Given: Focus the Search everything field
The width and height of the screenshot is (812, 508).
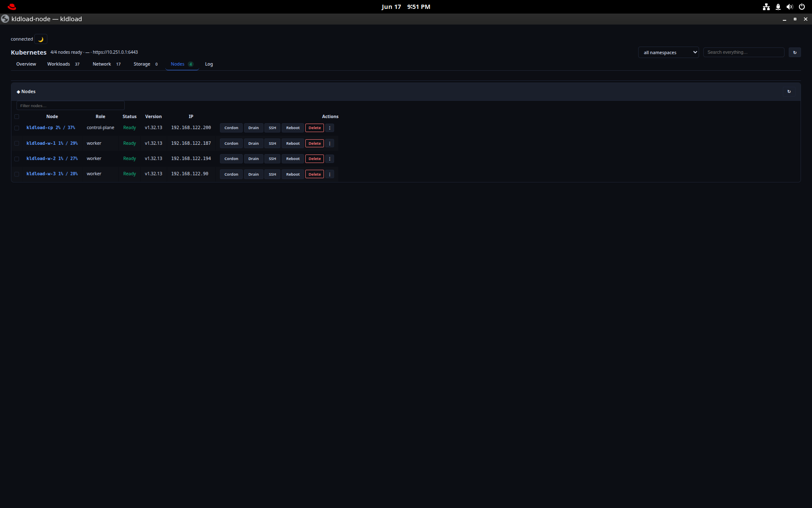Looking at the screenshot, I should [743, 52].
